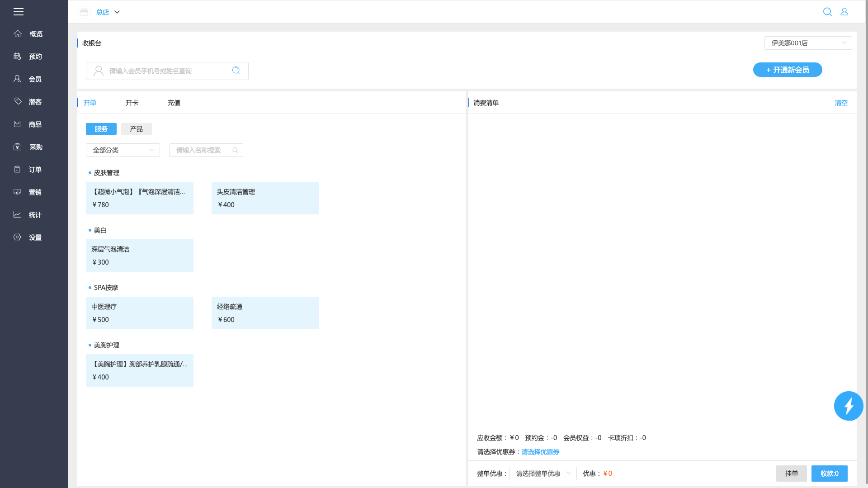Click the 请选择优惠券 coupon link
Image resolution: width=868 pixels, height=488 pixels.
coord(540,452)
